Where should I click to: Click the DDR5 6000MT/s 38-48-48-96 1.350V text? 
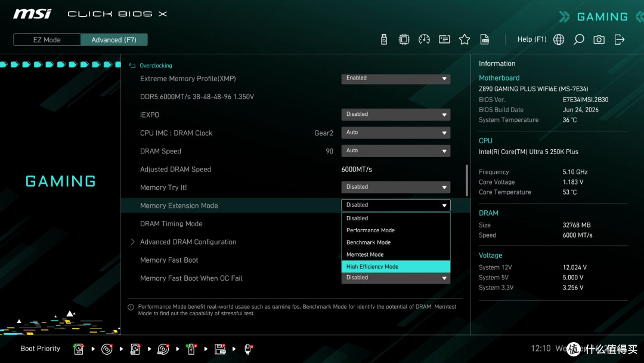[x=197, y=97]
